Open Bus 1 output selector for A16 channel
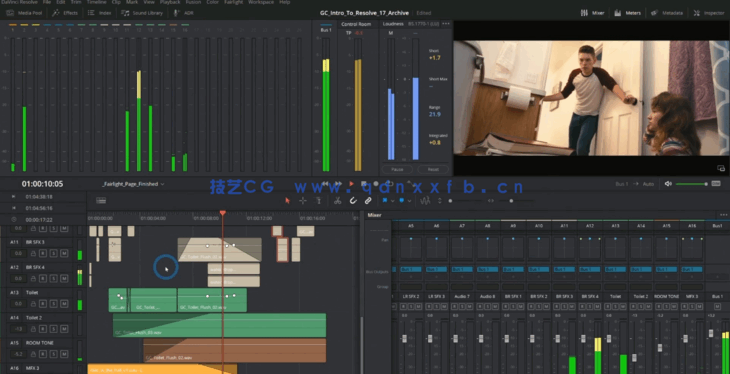730x374 pixels. tap(691, 269)
